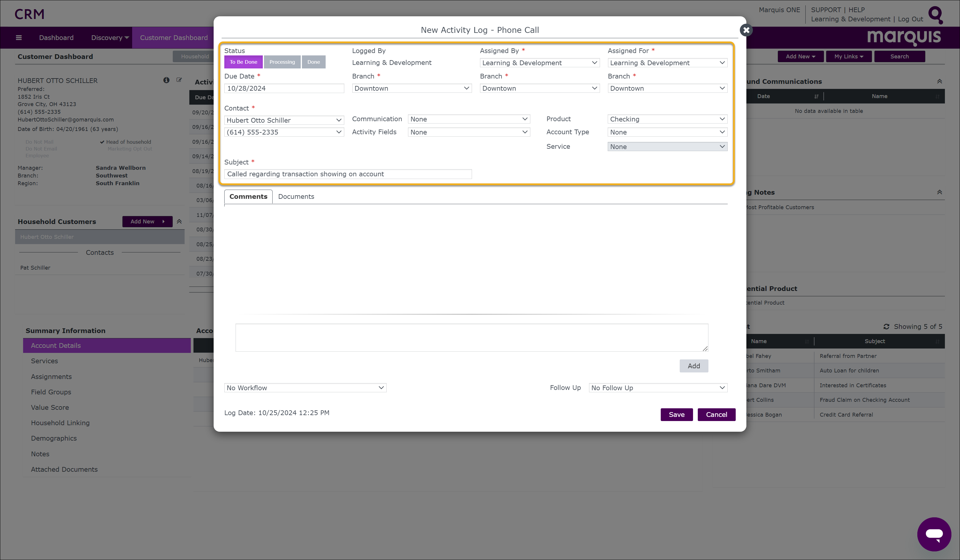This screenshot has height=560, width=960.
Task: Select Field Groups in Summary Information
Action: click(51, 392)
